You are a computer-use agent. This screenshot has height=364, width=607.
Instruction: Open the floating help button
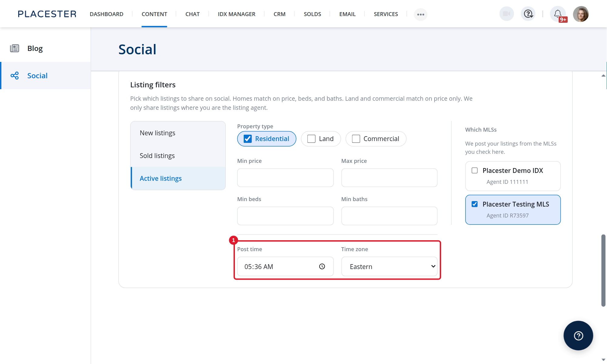[578, 336]
